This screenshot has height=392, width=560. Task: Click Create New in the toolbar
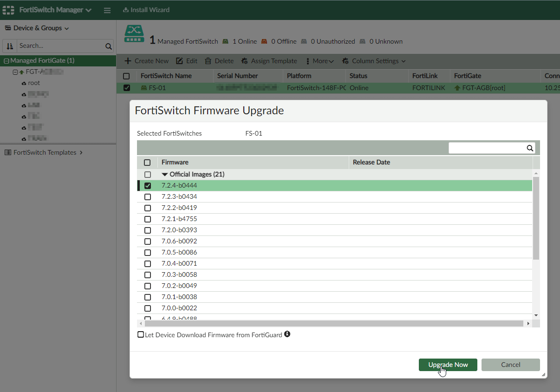[146, 61]
